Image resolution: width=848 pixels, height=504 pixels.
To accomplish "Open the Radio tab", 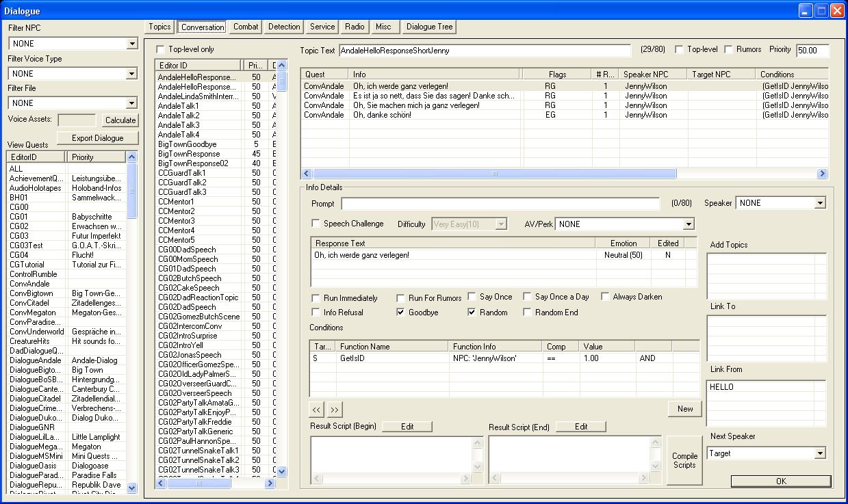I will pos(355,27).
